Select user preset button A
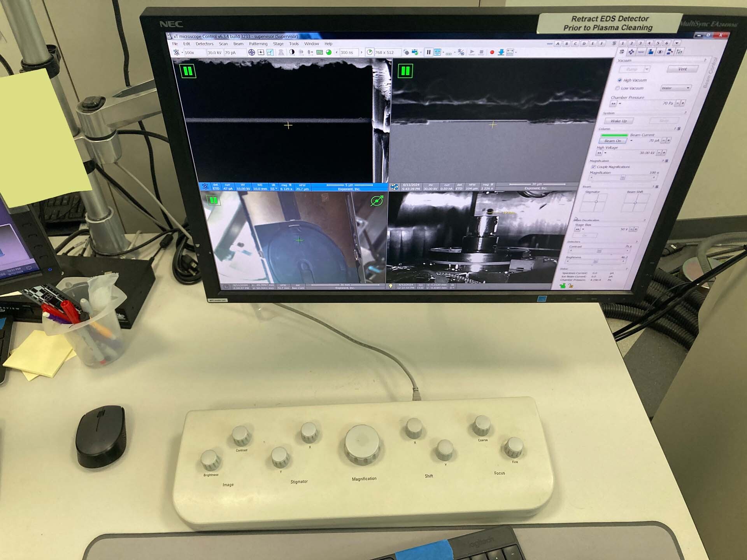Image resolution: width=747 pixels, height=560 pixels. click(558, 44)
